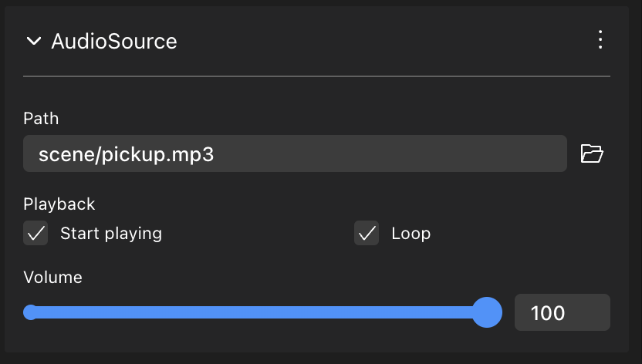The height and width of the screenshot is (364, 642).
Task: Set volume by clicking slider track middle
Action: [258, 312]
